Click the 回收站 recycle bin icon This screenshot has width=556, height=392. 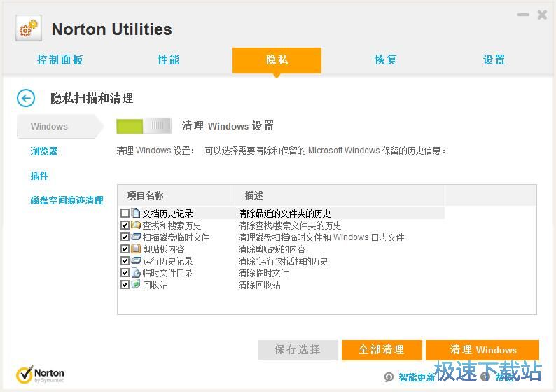[x=136, y=285]
